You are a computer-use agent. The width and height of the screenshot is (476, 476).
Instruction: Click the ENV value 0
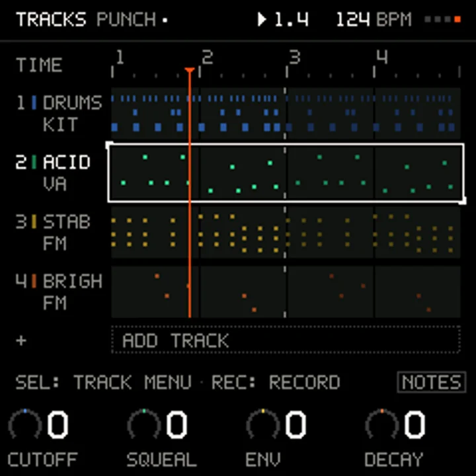pyautogui.click(x=296, y=424)
